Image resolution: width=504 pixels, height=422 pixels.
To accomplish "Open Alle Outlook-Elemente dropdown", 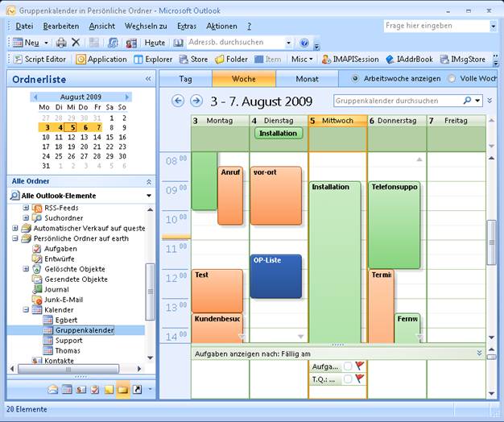I will (x=149, y=196).
